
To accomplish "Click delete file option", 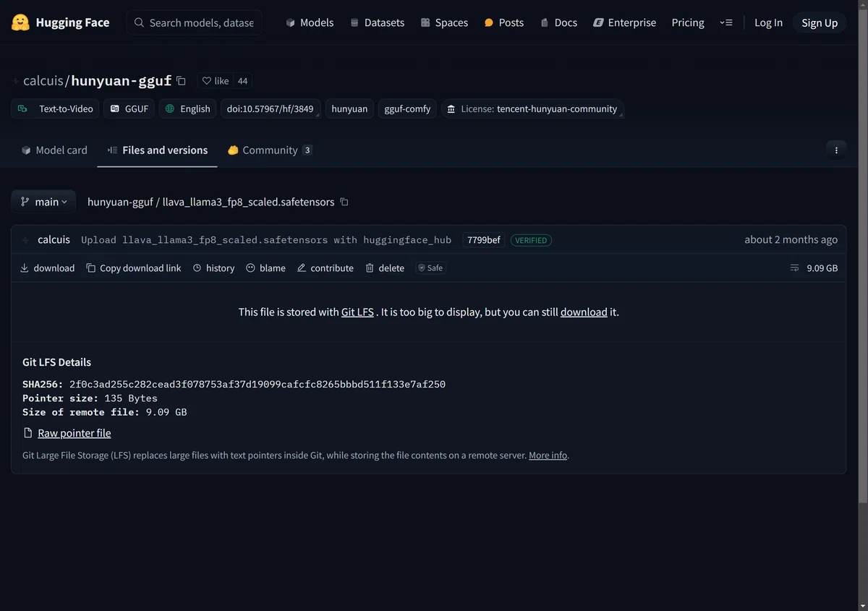I will pyautogui.click(x=384, y=268).
